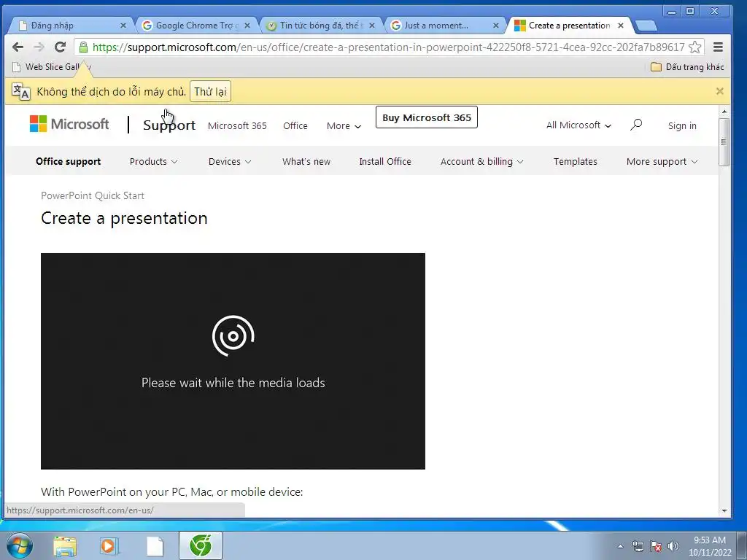Viewport: 747px width, 560px height.
Task: Click the page scrollbar up arrow
Action: [724, 112]
